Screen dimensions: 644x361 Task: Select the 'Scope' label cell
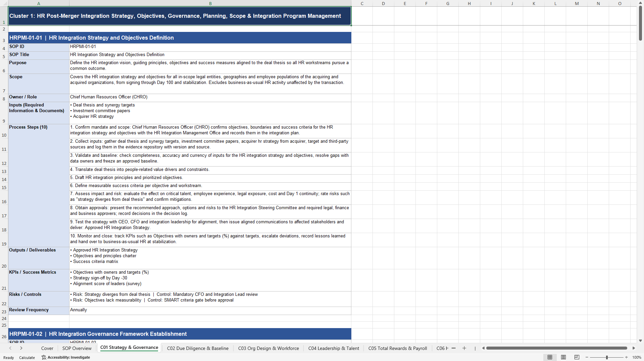coord(39,84)
